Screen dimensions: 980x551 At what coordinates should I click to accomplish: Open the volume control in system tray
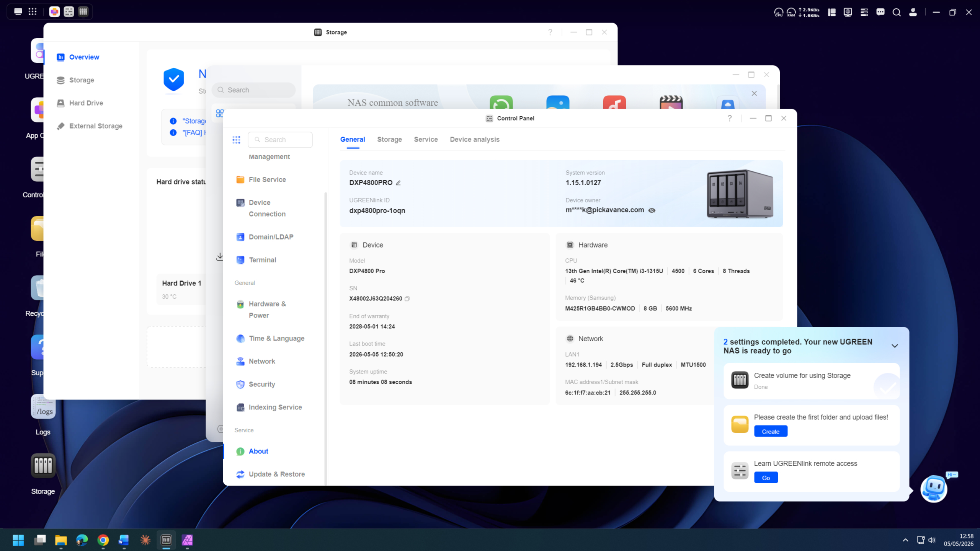point(932,540)
